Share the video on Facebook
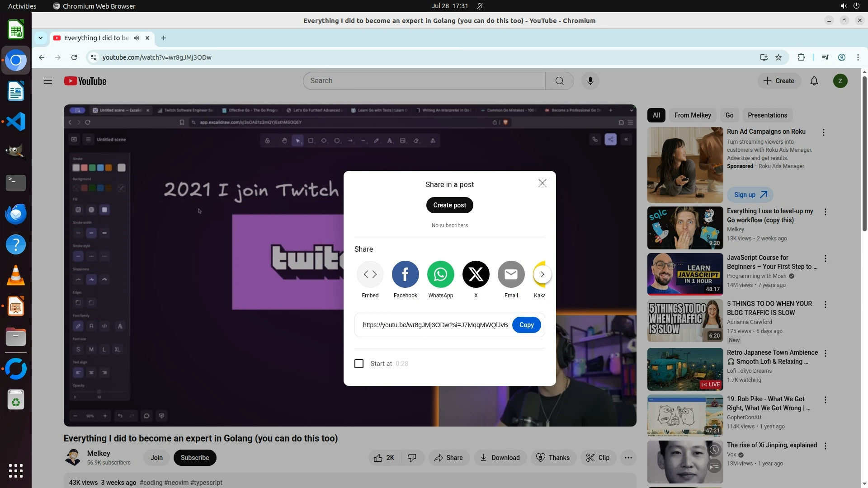This screenshot has width=868, height=488. [405, 274]
